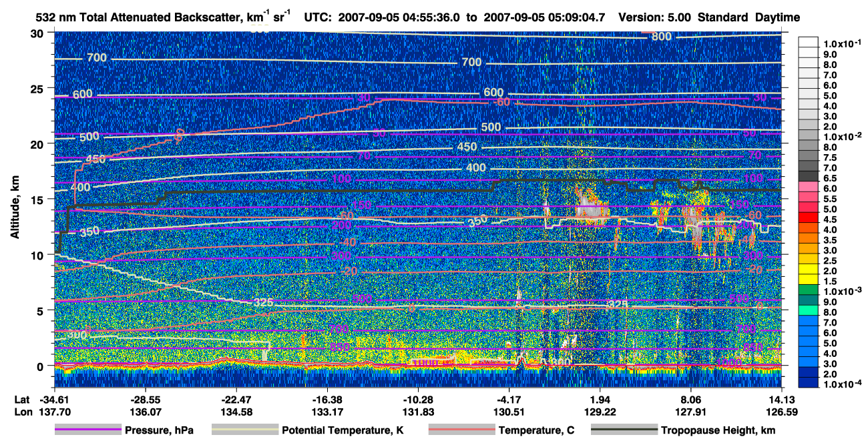The height and width of the screenshot is (445, 868).
Task: Click the 'Pressure, hPa' legend label
Action: pos(159,431)
